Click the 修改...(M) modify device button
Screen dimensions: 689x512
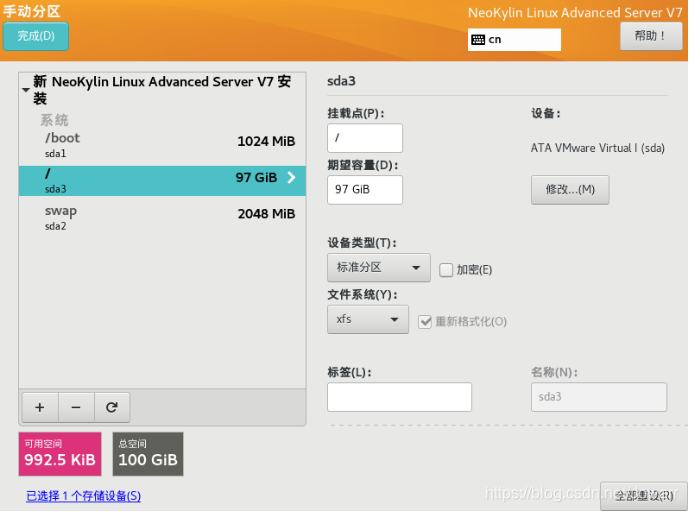[x=570, y=190]
